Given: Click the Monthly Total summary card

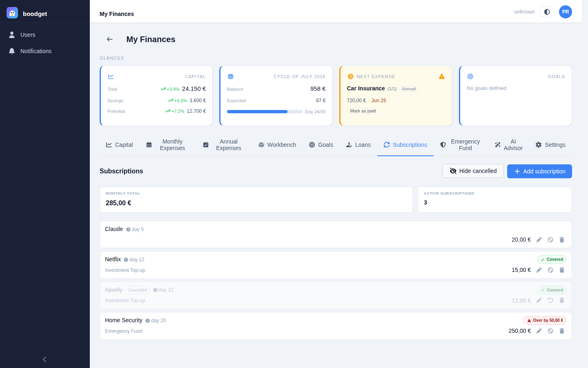Looking at the screenshot, I should click(x=256, y=200).
